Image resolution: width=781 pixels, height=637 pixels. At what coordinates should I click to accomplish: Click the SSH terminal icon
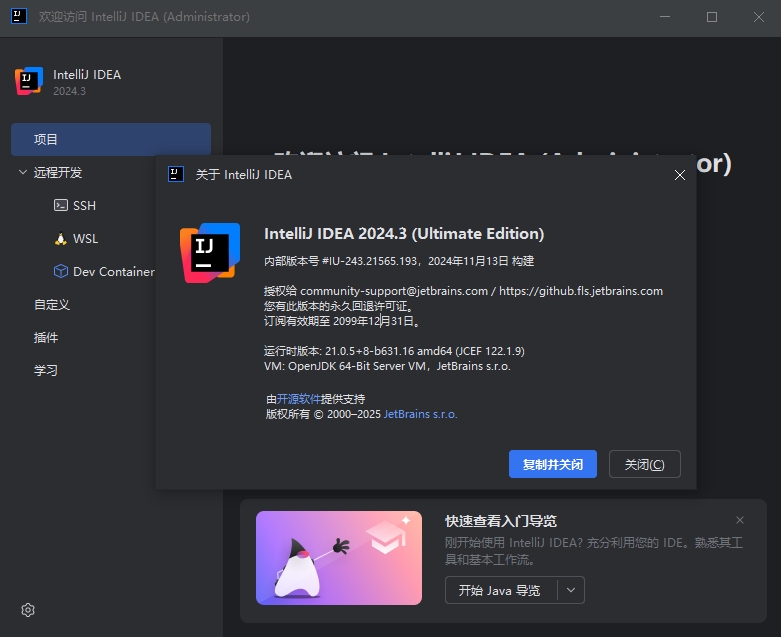pos(61,205)
